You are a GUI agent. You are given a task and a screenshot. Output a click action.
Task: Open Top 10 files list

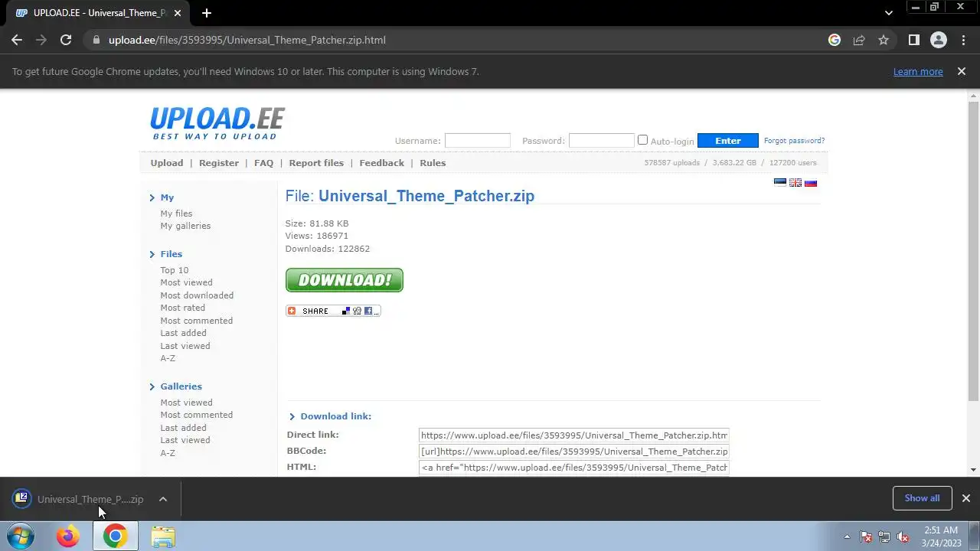[174, 270]
